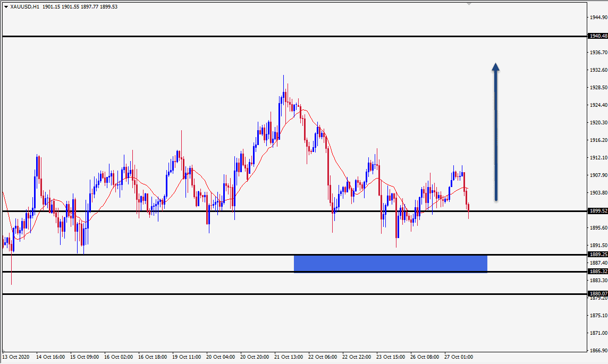This screenshot has width=608, height=364.
Task: Click the 27 Oct 01:00 time label
Action: (x=459, y=357)
